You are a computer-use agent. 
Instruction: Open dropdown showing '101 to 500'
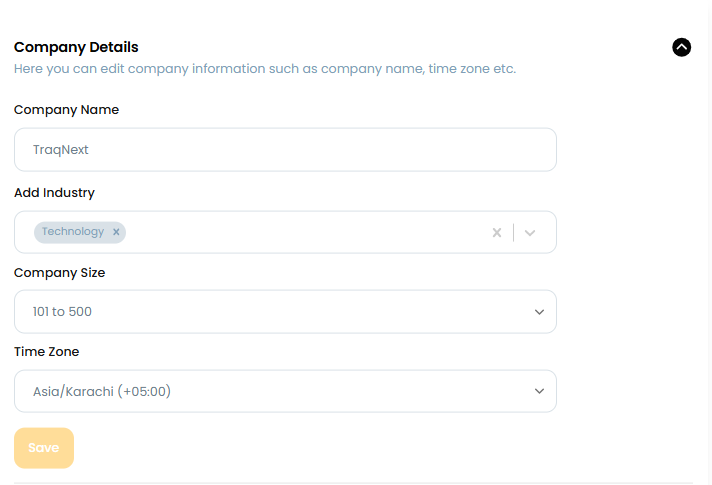tap(270, 312)
